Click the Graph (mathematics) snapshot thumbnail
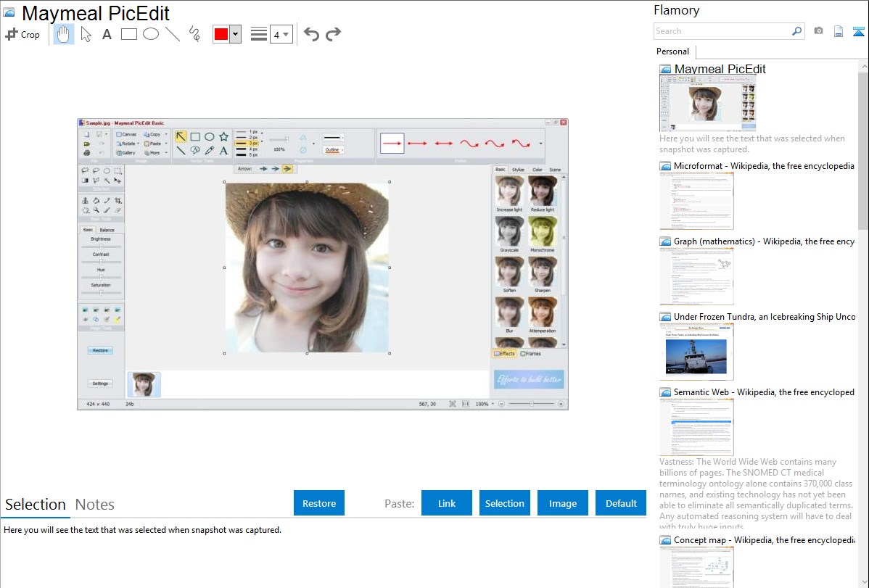Image resolution: width=869 pixels, height=588 pixels. (696, 276)
